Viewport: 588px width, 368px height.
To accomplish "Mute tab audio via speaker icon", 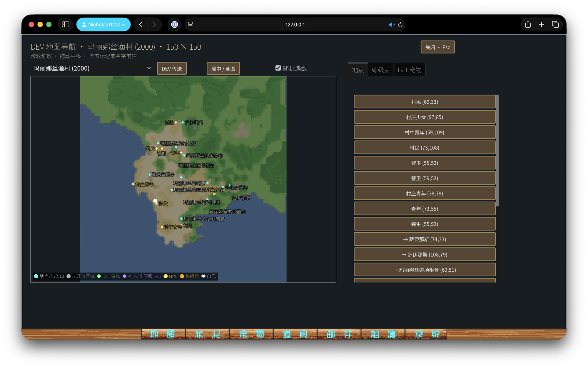I will pyautogui.click(x=392, y=25).
